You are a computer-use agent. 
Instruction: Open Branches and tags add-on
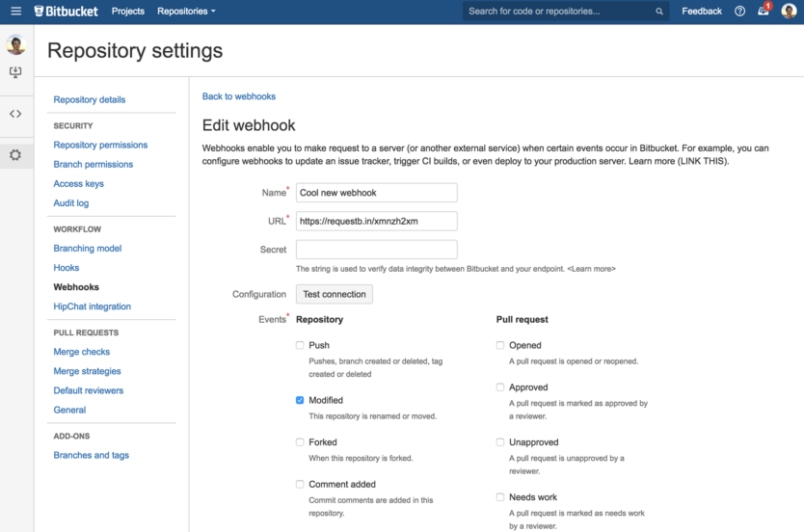[92, 455]
